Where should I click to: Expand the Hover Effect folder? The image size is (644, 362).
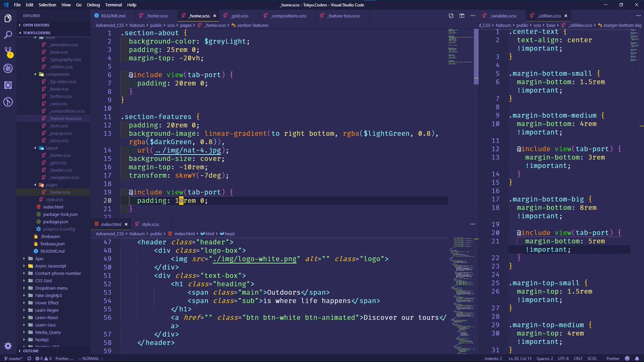(x=54, y=303)
